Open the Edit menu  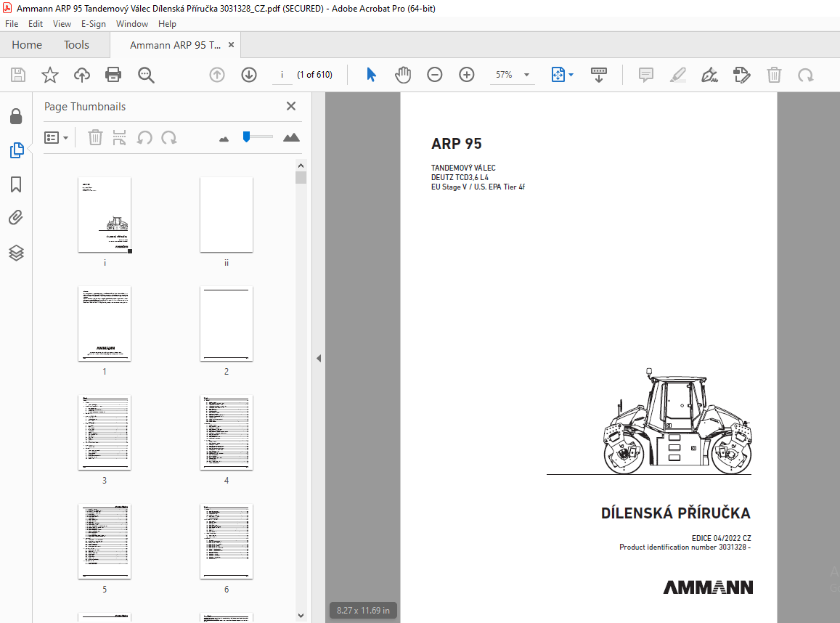[x=36, y=23]
